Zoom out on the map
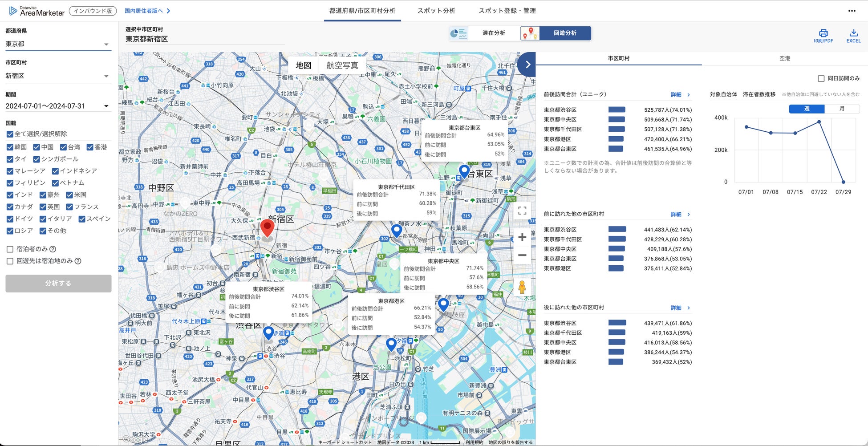Viewport: 868px width, 446px height. pyautogui.click(x=522, y=255)
